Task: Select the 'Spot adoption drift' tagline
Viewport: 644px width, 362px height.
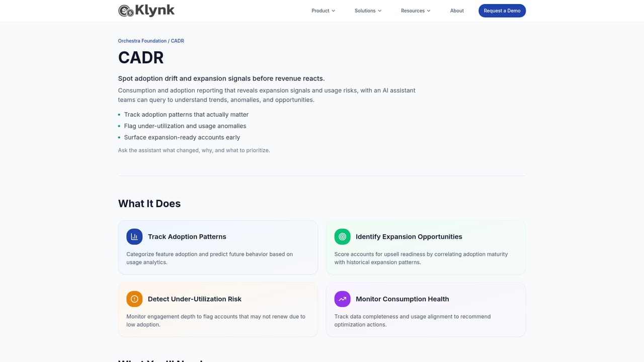Action: [x=221, y=78]
